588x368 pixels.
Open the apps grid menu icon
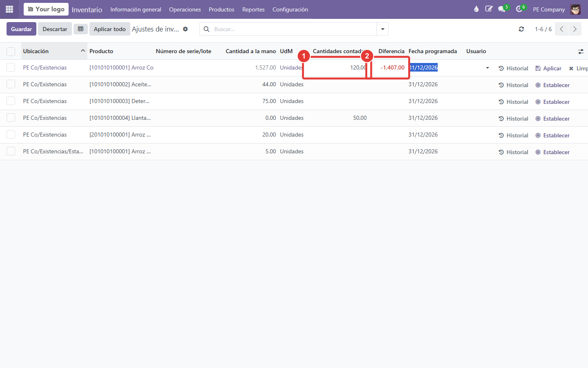(9, 9)
